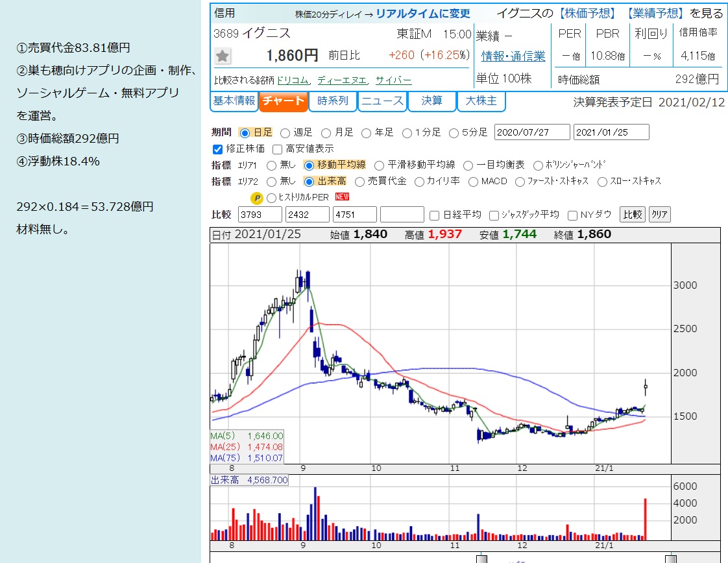Click the right chart range slider handle

670,559
